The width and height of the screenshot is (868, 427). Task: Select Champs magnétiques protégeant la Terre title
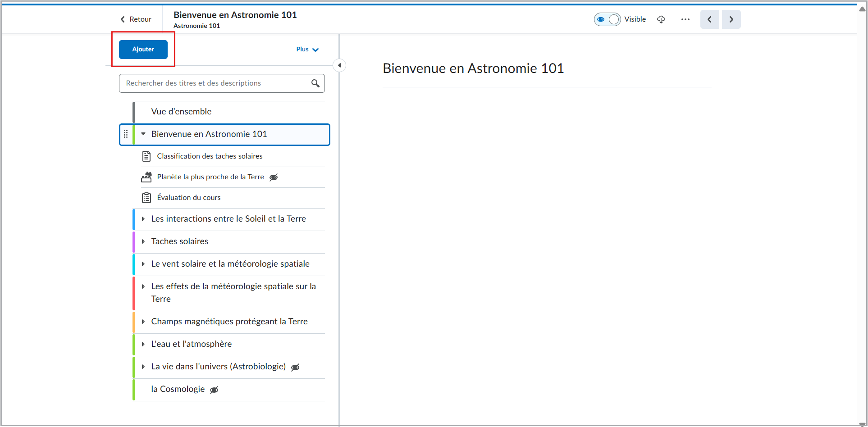click(x=229, y=322)
